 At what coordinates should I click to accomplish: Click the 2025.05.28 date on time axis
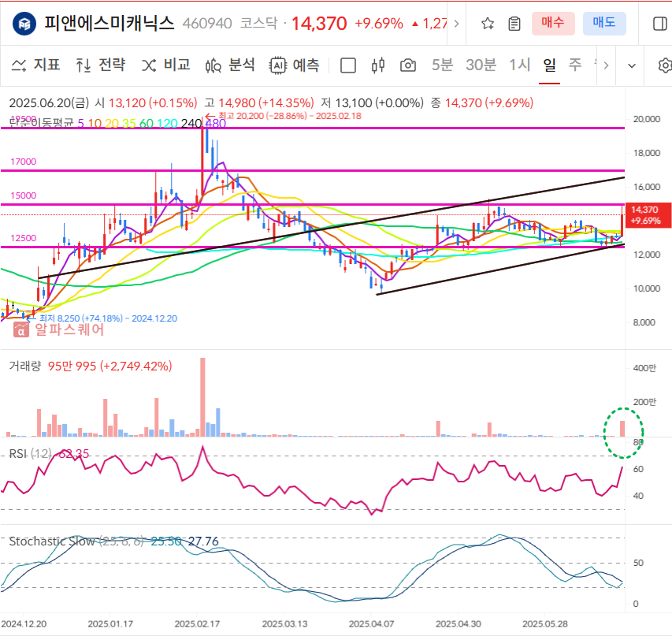[x=544, y=623]
